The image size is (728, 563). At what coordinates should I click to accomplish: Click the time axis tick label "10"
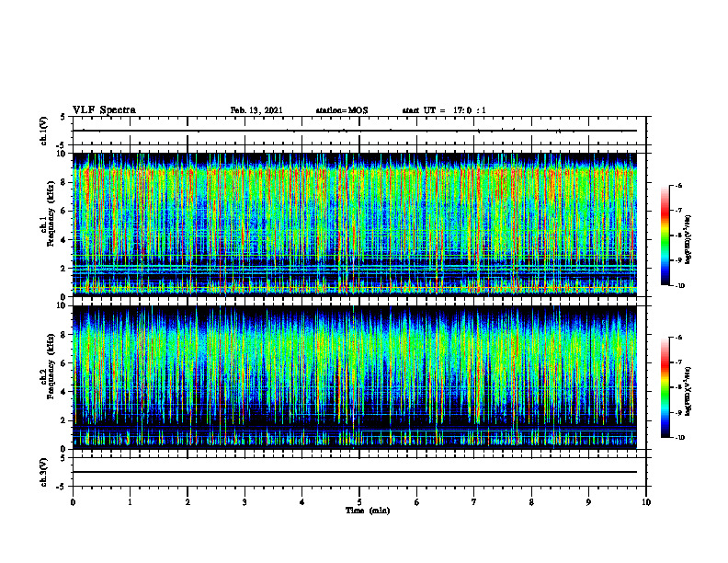click(646, 502)
